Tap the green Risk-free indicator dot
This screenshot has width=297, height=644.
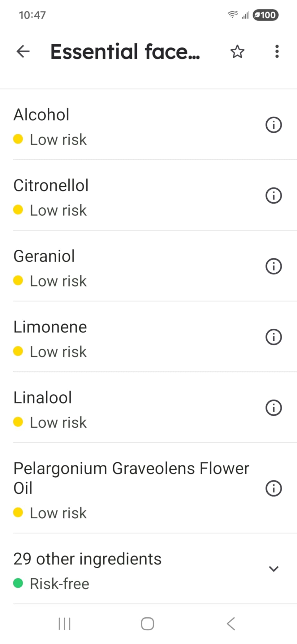18,583
